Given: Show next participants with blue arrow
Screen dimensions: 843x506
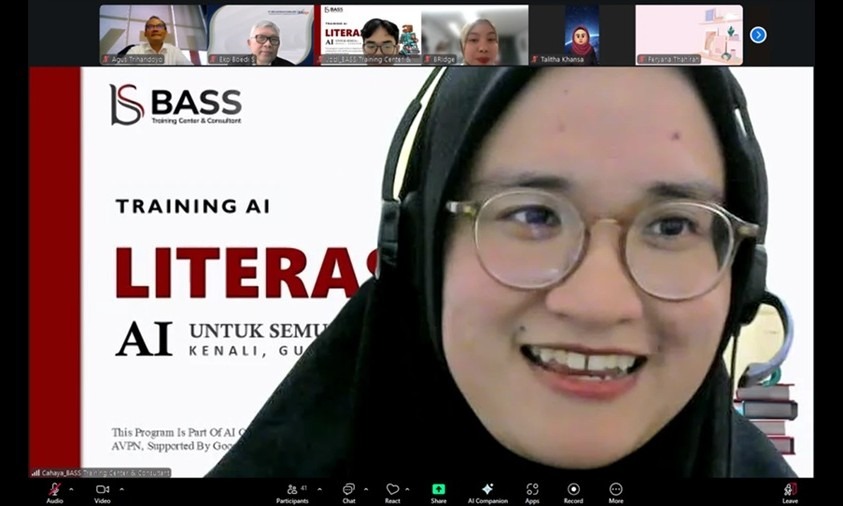Looking at the screenshot, I should [x=758, y=35].
